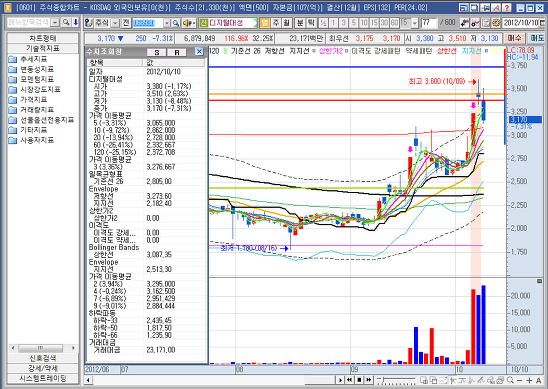Click the red A font icon in title bar
Viewport: 548px width, 389px height.
tap(496, 7)
